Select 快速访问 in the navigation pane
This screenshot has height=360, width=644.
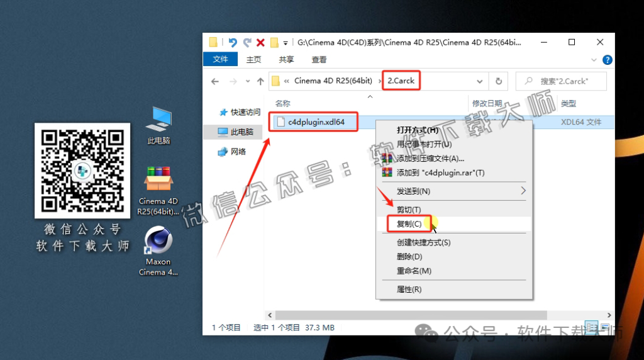coord(245,112)
